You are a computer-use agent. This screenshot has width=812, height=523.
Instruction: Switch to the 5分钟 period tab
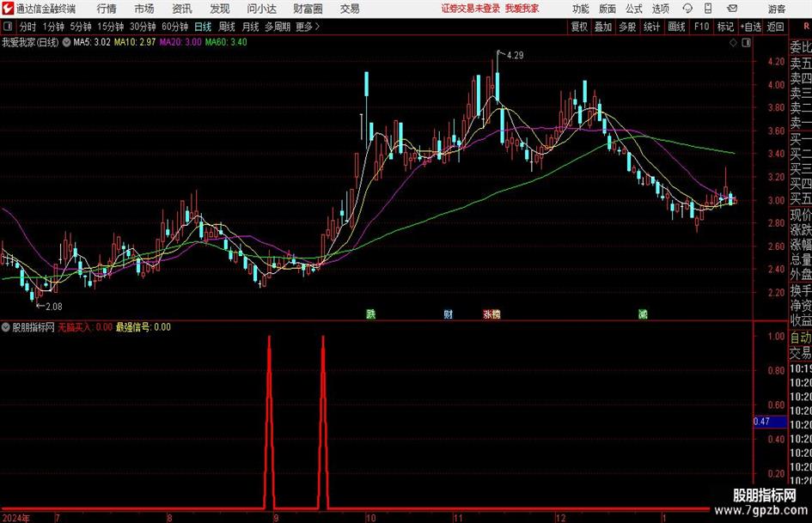click(81, 27)
